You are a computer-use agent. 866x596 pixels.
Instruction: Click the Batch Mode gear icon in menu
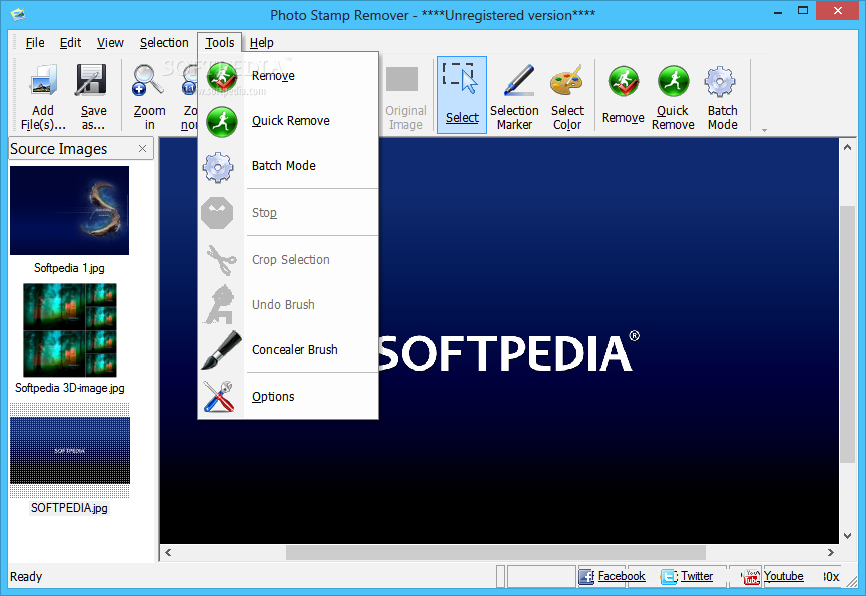(218, 167)
